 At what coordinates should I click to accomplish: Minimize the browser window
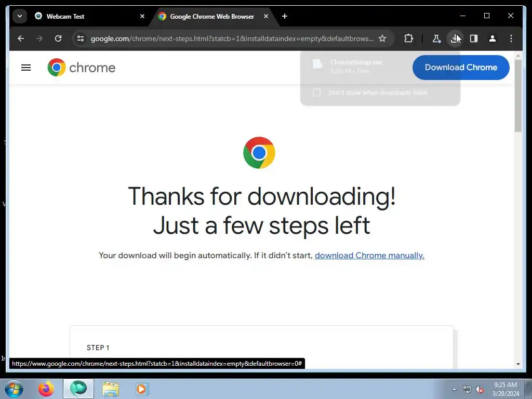point(463,16)
